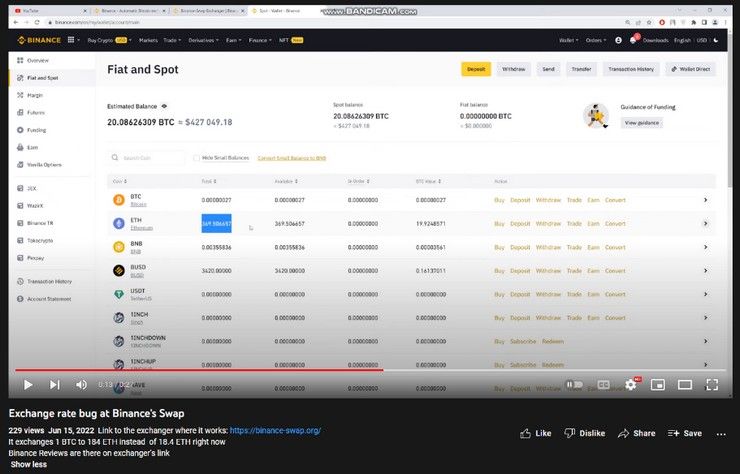Viewport: 740px width, 474px height.
Task: Click the highlighted ETH total value
Action: 217,223
